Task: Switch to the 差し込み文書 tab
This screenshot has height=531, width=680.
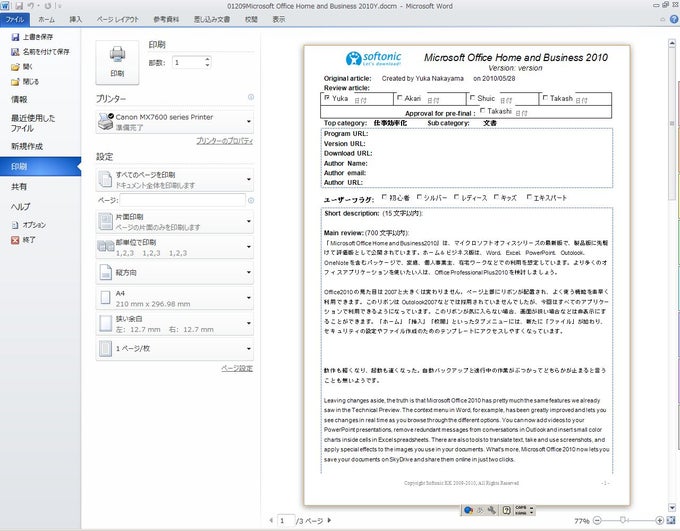Action: (212, 20)
